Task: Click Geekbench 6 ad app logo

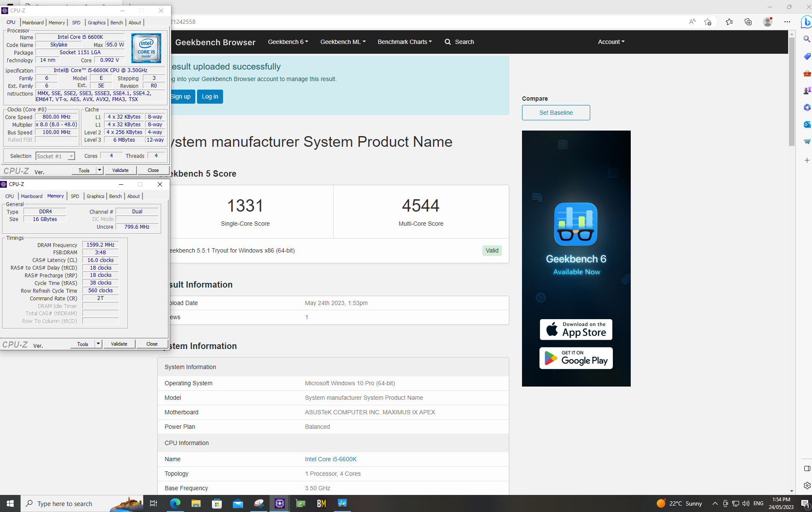Action: coord(576,224)
